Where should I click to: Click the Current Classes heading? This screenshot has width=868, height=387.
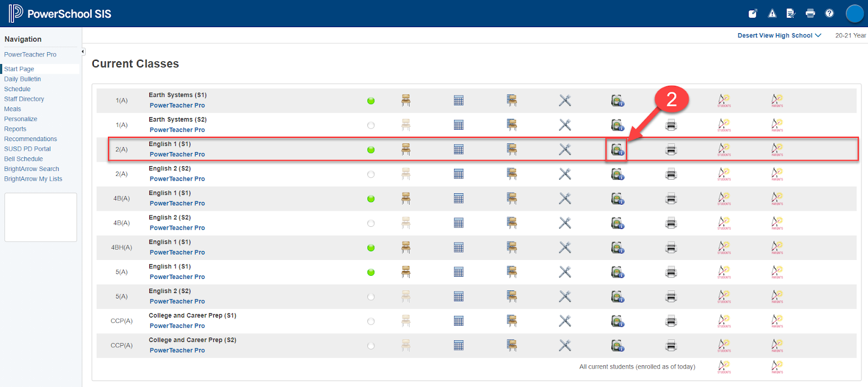click(x=135, y=64)
